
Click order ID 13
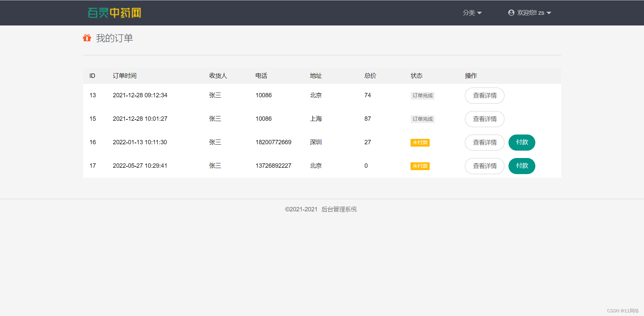coord(93,95)
